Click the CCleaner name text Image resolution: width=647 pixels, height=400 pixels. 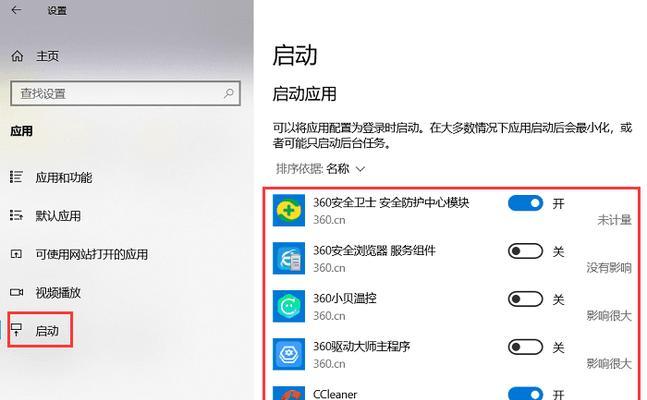335,394
